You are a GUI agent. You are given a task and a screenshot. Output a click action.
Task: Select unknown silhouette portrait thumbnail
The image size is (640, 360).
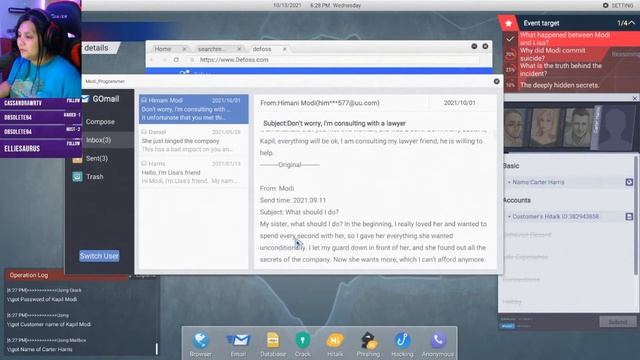coord(616,127)
